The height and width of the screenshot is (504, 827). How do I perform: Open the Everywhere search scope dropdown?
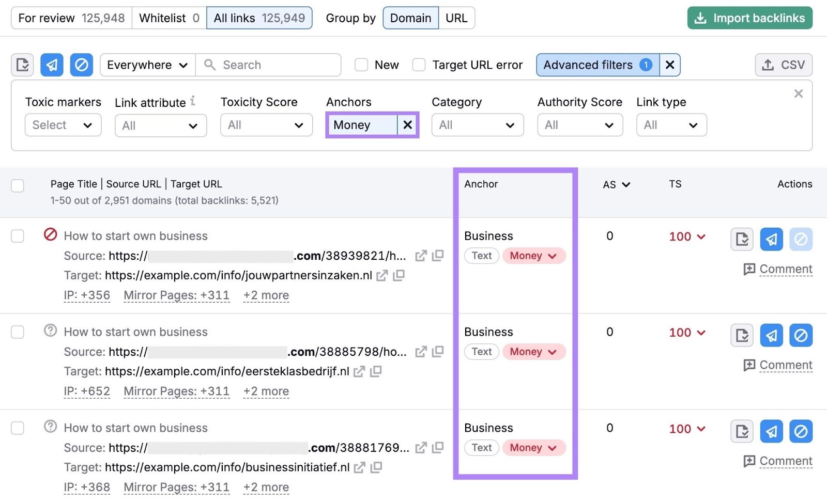[146, 65]
